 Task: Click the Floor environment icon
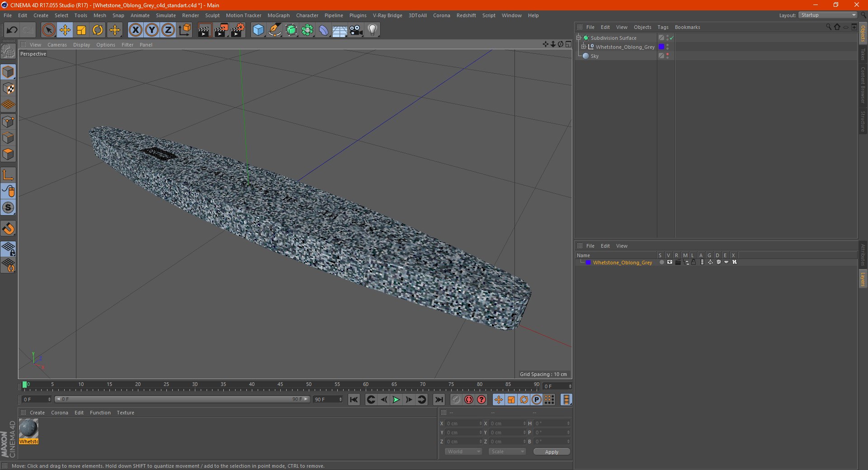[x=340, y=30]
